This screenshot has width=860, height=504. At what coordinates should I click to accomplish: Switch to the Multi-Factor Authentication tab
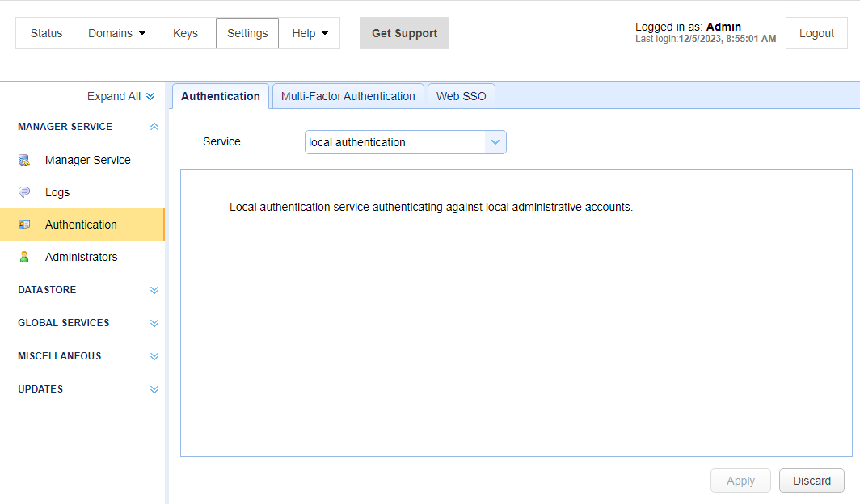(348, 96)
